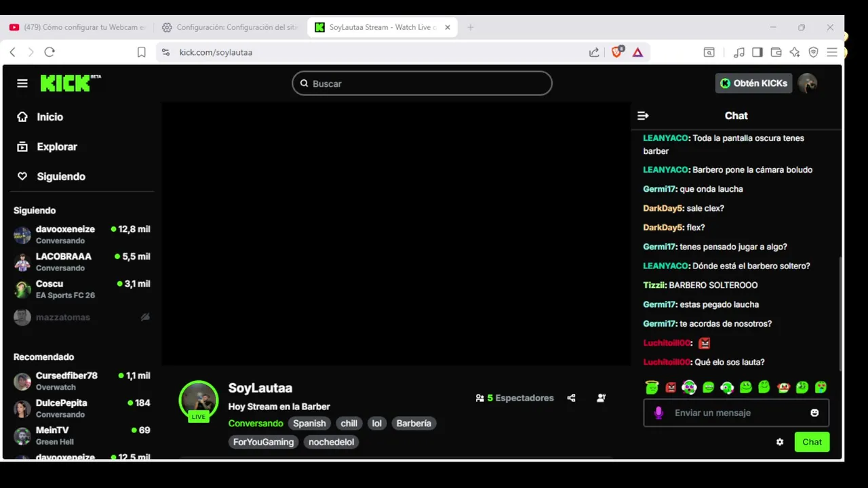The image size is (868, 488).
Task: Select the lol tag
Action: (377, 423)
